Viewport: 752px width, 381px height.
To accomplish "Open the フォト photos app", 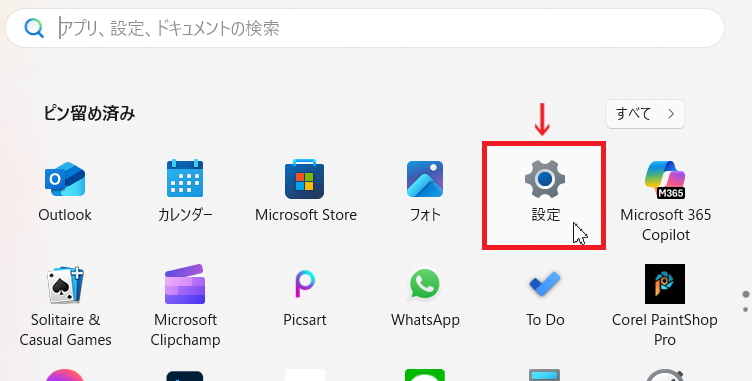I will click(425, 192).
